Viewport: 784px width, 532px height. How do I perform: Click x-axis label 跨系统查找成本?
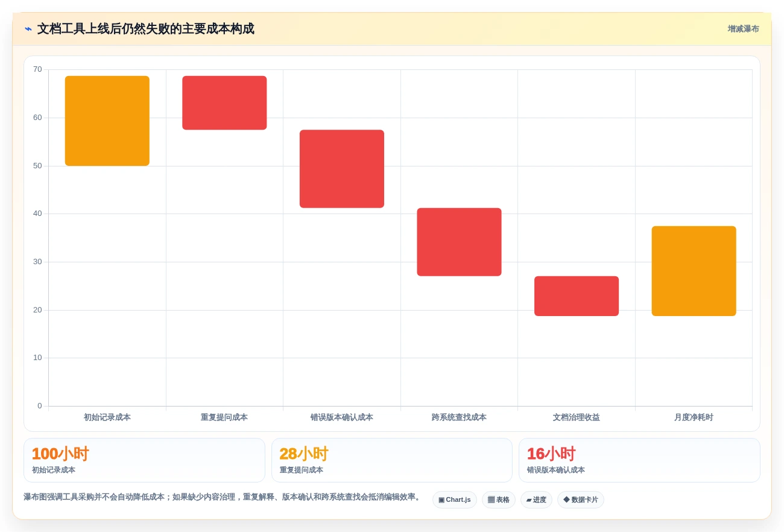pyautogui.click(x=459, y=417)
